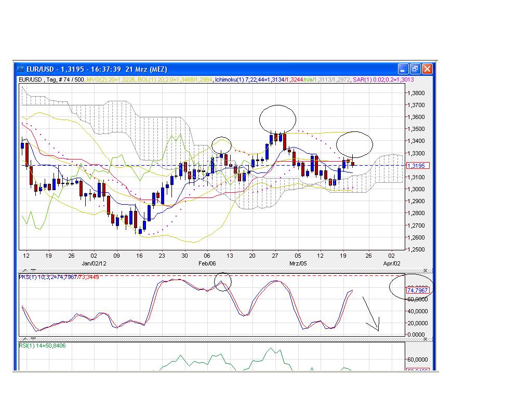Close the RSI indicator panel
532x399 pixels.
pos(425,339)
